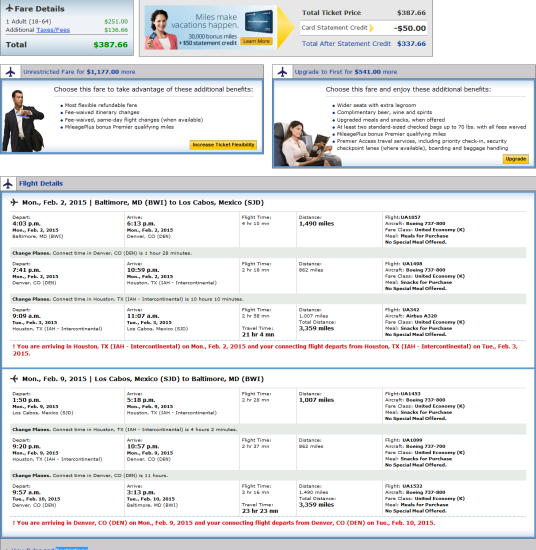Click the yellow Upgrade button
The width and height of the screenshot is (536, 550).
pyautogui.click(x=516, y=159)
